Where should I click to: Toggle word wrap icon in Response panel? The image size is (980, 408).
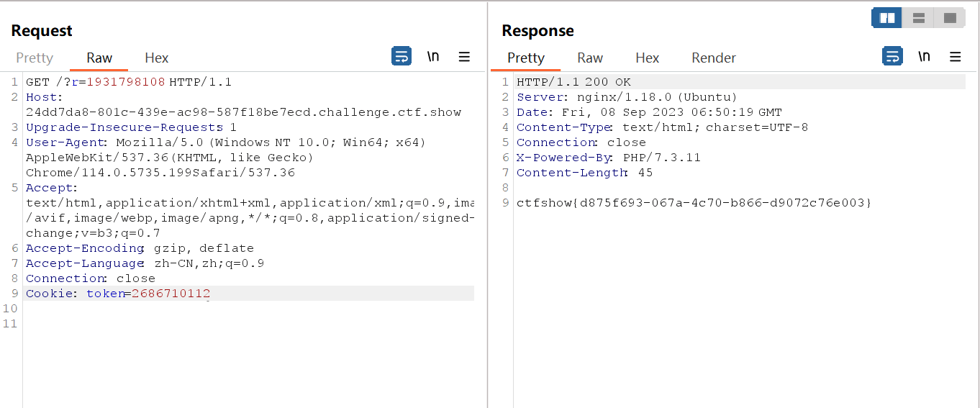pyautogui.click(x=892, y=56)
